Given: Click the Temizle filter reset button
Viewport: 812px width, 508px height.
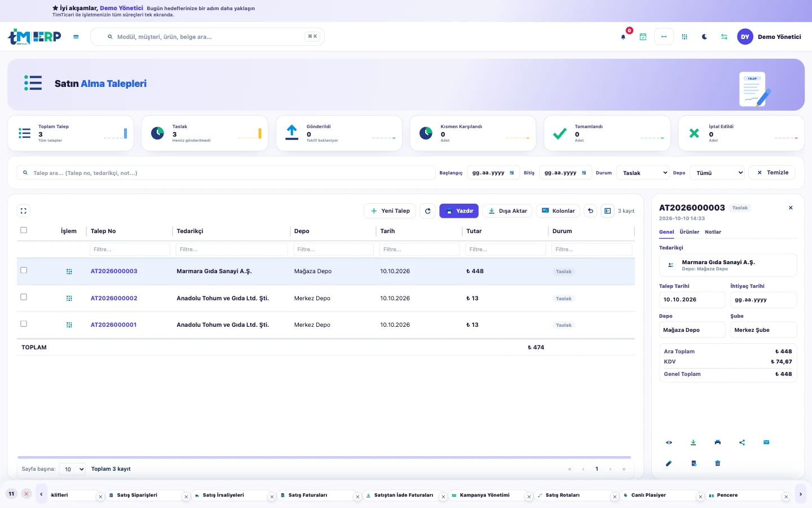Looking at the screenshot, I should coord(772,173).
